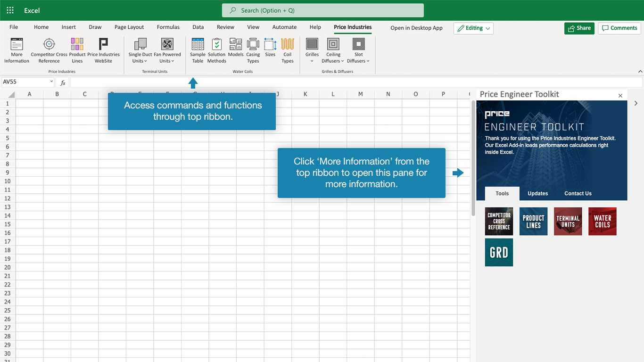644x362 pixels.
Task: Open Solution Methods for water coils
Action: point(216,50)
